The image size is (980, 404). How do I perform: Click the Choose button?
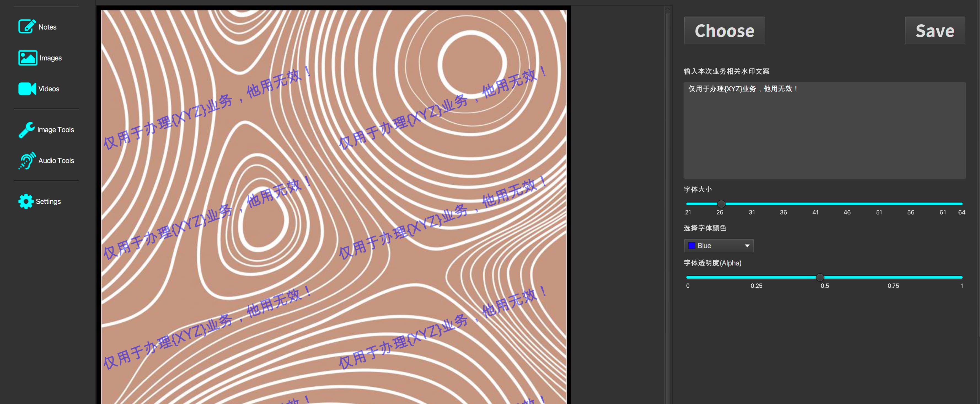tap(724, 30)
